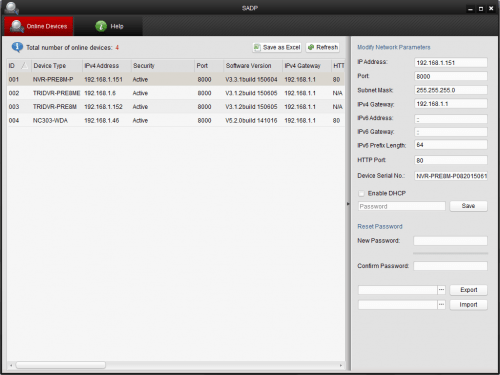
Task: Open the Help tab
Action: [109, 26]
